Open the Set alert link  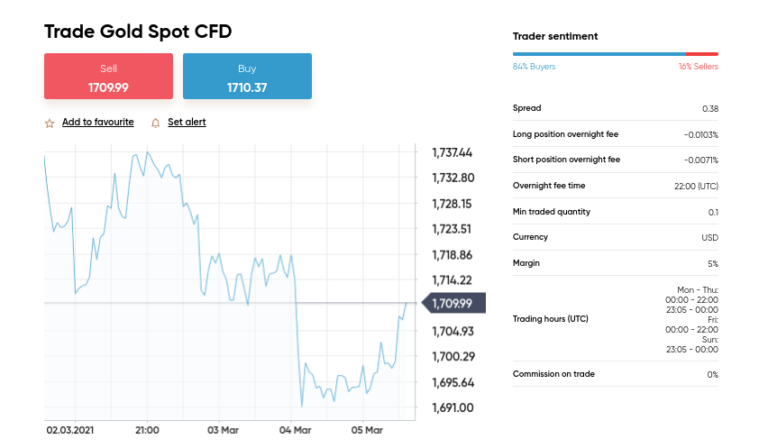(186, 122)
